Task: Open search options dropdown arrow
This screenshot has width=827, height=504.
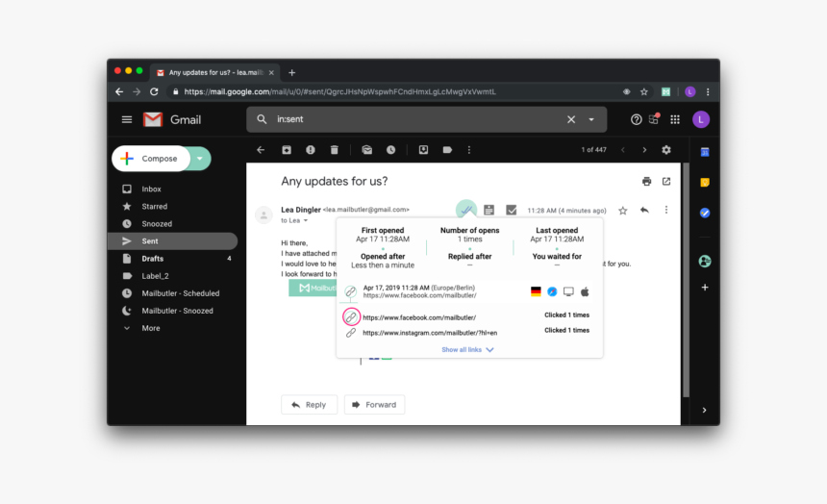Action: pyautogui.click(x=591, y=120)
